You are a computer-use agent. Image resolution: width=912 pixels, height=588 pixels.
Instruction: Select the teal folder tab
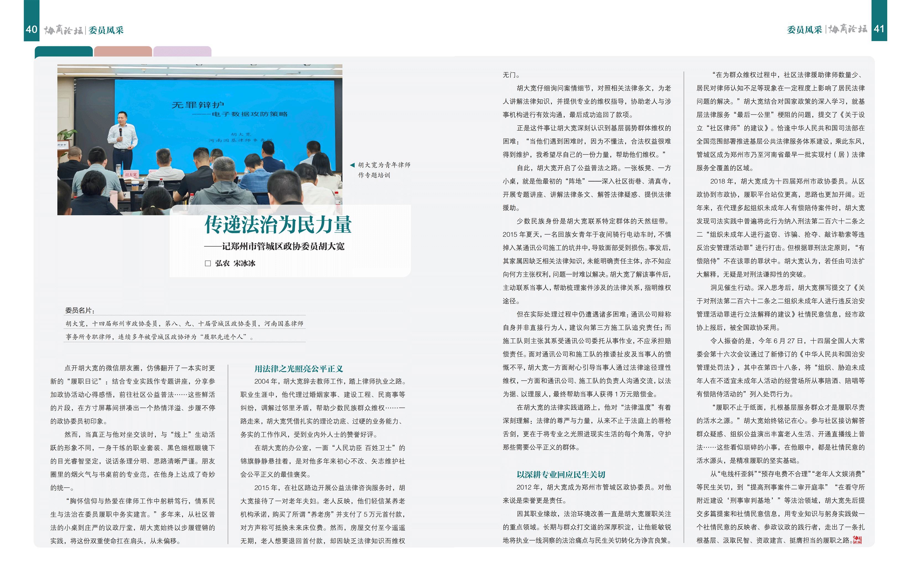pos(63,51)
